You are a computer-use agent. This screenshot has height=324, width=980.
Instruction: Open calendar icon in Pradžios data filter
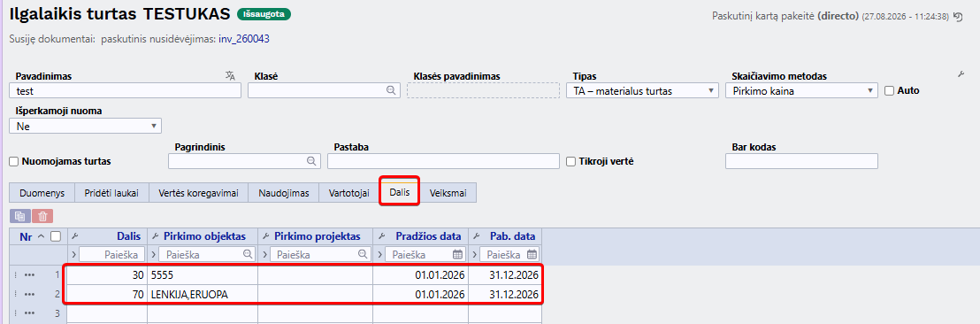[x=457, y=255]
